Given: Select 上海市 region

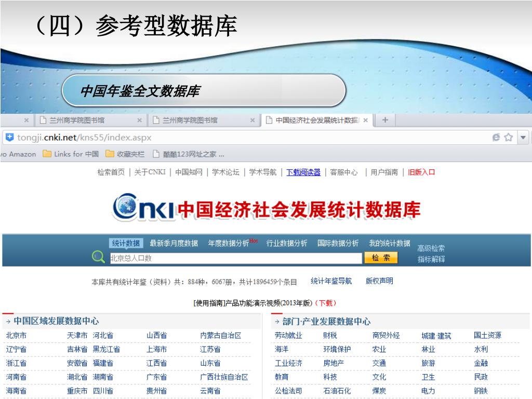Looking at the screenshot, I should [156, 349].
